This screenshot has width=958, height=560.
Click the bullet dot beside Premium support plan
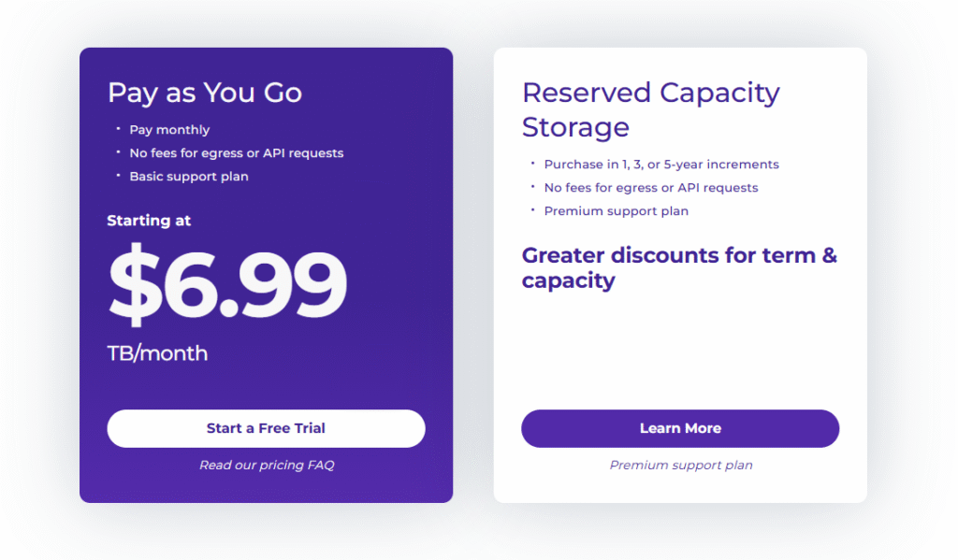pos(533,210)
